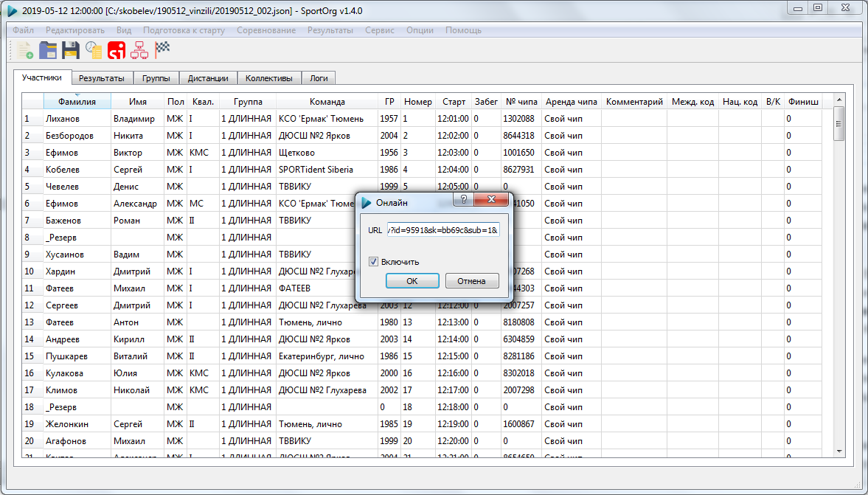Screen dimensions: 868x495
Task: Click the name cell Юлия
Action: 137,373
